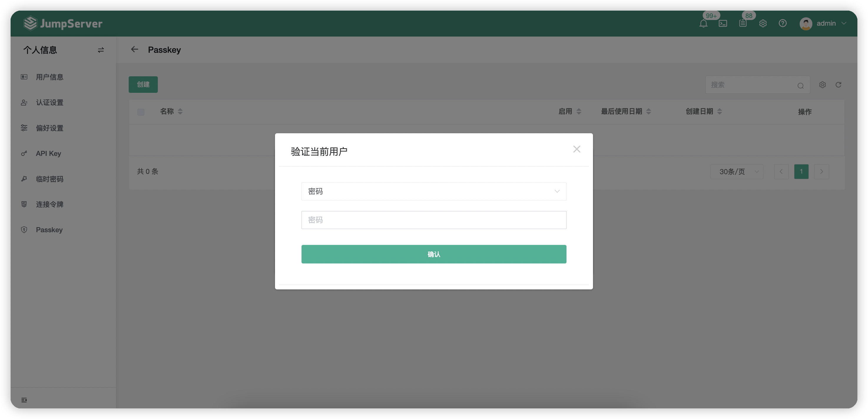This screenshot has height=419, width=868.
Task: Open the tickets list icon with badge 88
Action: [743, 24]
